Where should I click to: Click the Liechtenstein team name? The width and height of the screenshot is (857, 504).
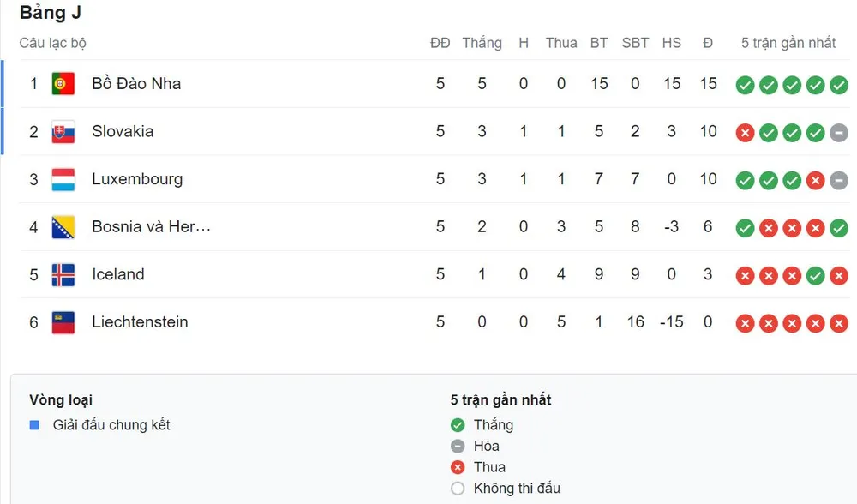tap(140, 322)
